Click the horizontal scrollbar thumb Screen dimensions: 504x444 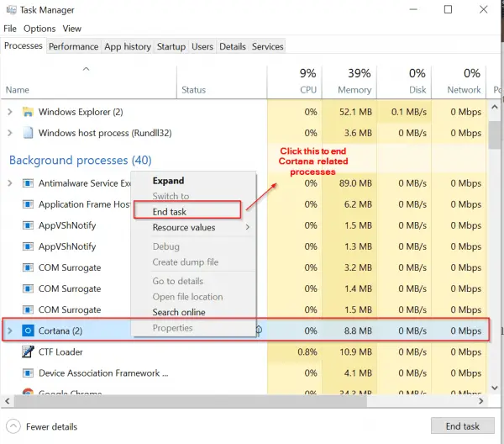(x=191, y=401)
